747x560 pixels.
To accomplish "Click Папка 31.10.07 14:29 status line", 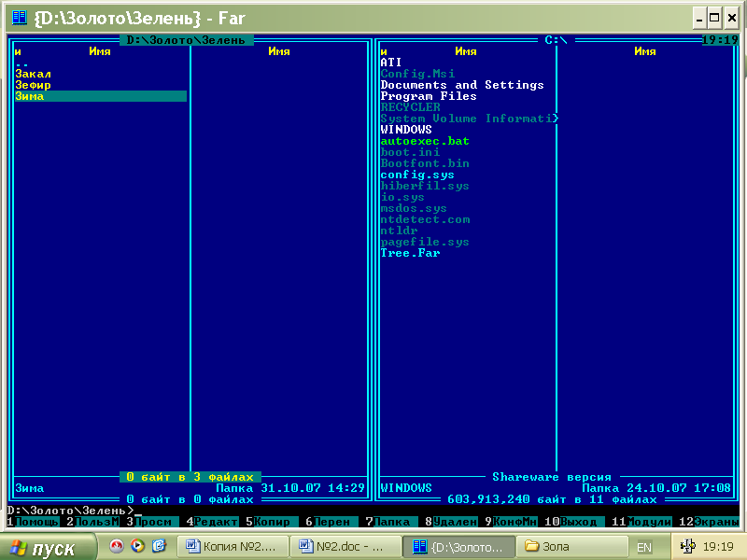I will (290, 488).
